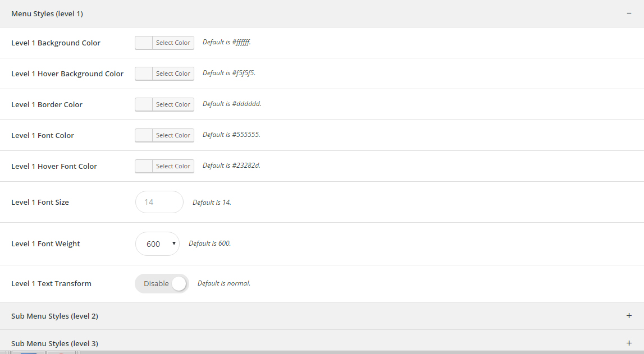The width and height of the screenshot is (644, 354).
Task: Open color swatch for Level 1 Border Color
Action: click(x=144, y=104)
